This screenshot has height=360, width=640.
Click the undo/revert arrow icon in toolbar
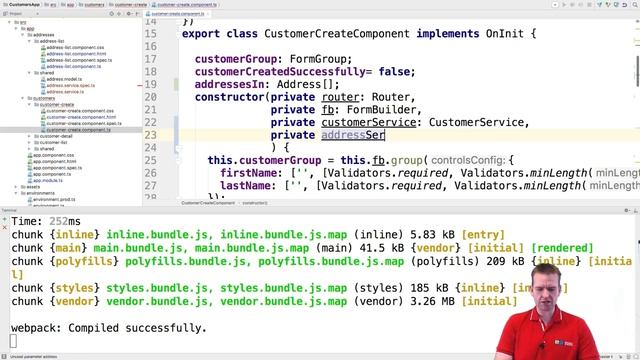(x=624, y=5)
